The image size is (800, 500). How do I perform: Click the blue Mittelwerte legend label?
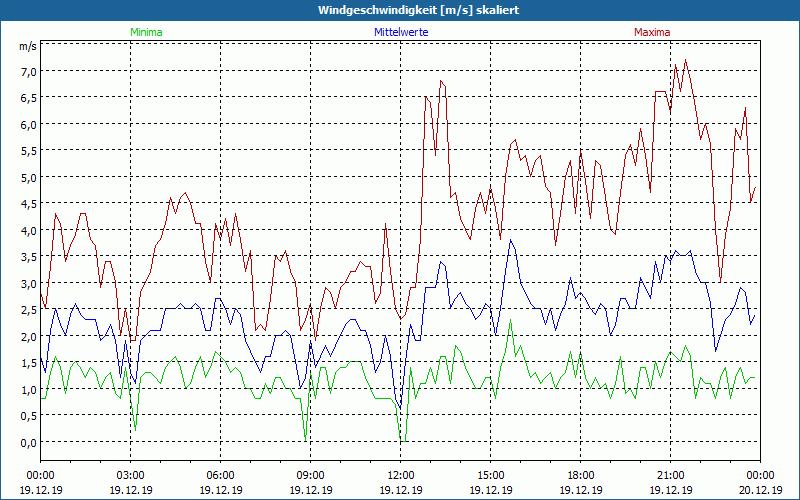point(401,32)
